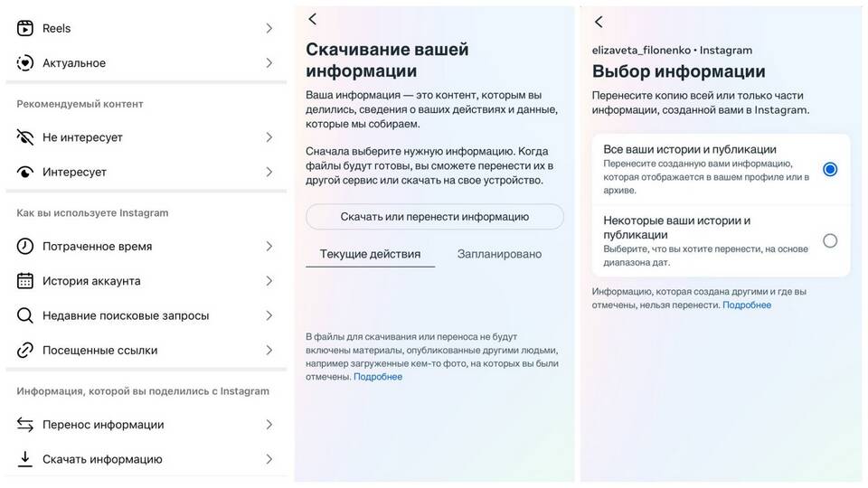Click the download icon for Скачать информацию

(25, 459)
